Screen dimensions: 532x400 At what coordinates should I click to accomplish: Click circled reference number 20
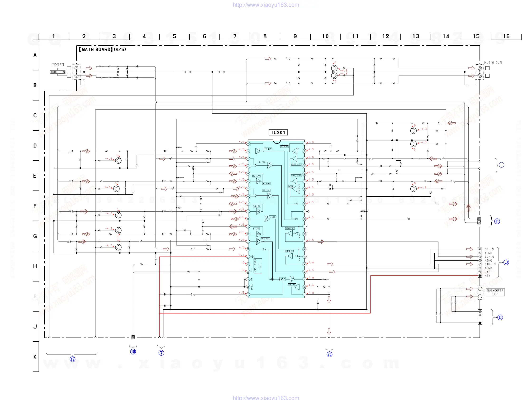pos(329,354)
